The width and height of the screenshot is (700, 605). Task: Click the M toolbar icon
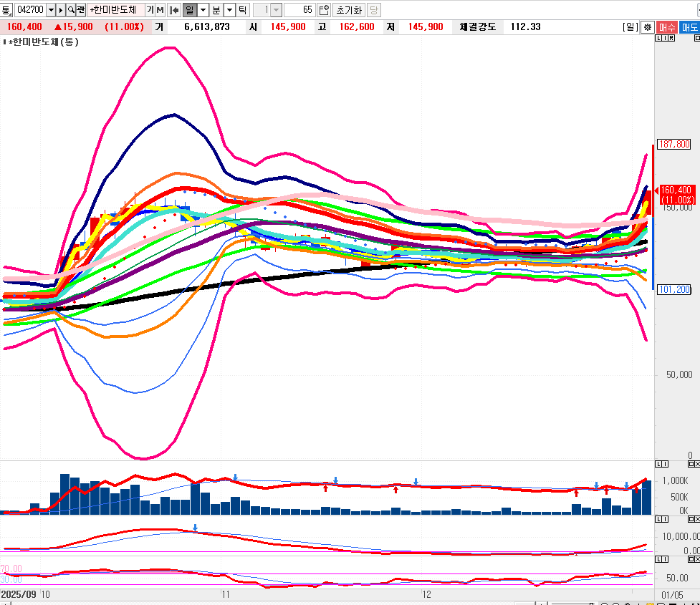(x=160, y=10)
